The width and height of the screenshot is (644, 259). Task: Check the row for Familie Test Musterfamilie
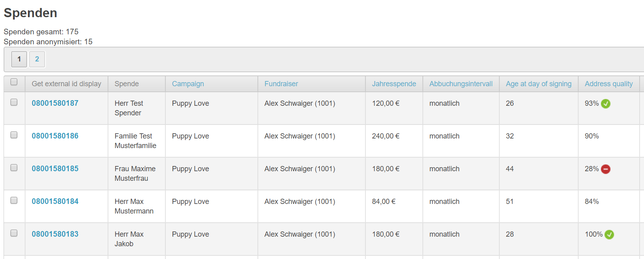[14, 135]
